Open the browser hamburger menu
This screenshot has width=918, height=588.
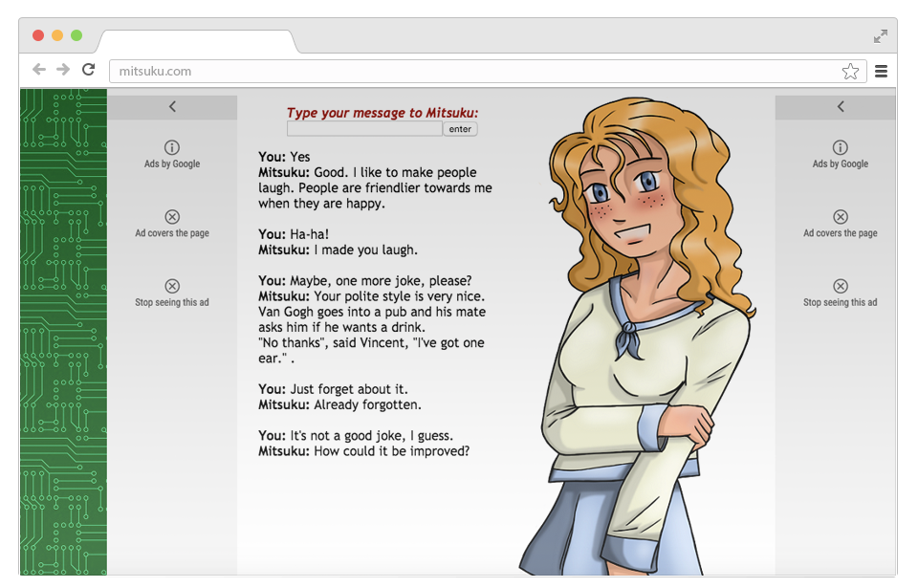881,71
